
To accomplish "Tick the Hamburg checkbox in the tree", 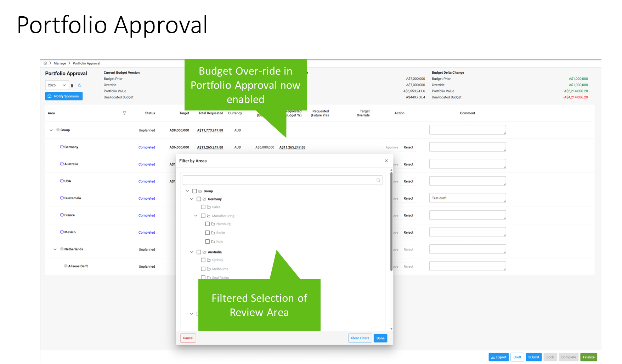I will coord(208,224).
